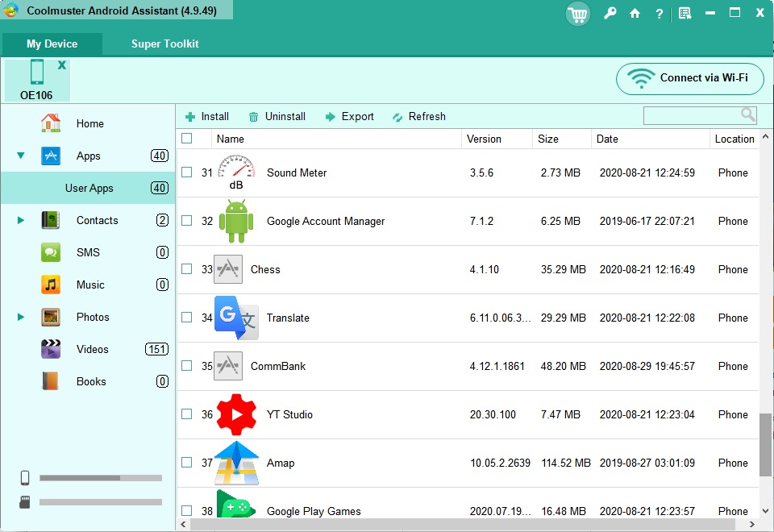Click the CommBank app placeholder icon
The width and height of the screenshot is (774, 532).
pos(228,366)
